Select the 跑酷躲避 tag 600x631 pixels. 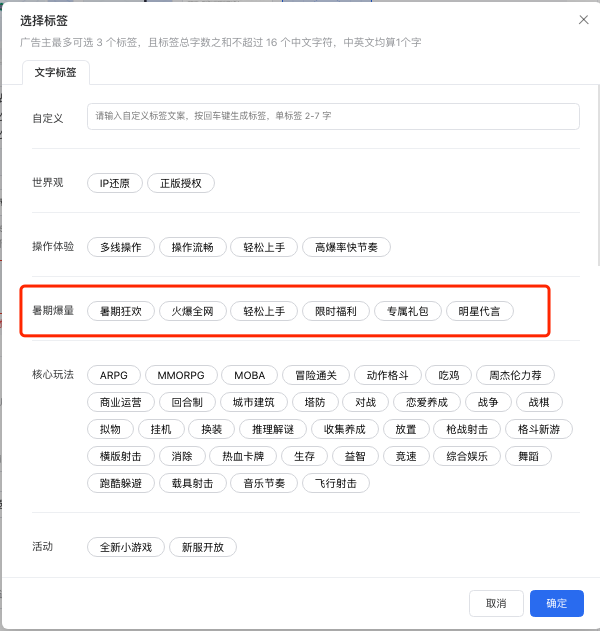point(121,483)
